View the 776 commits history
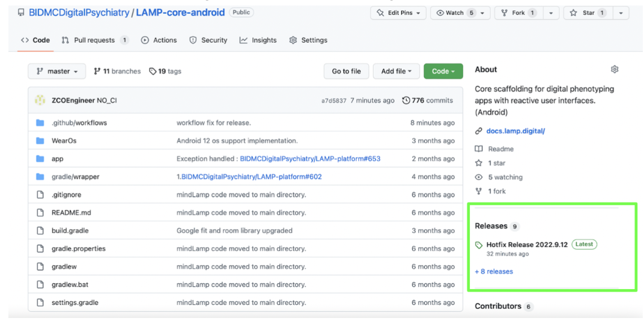The width and height of the screenshot is (644, 321). 427,100
